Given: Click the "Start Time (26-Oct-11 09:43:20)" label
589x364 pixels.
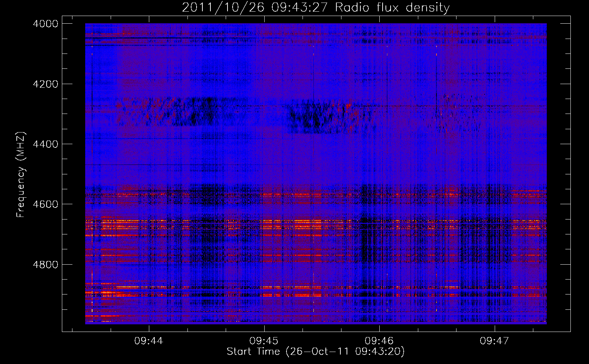Looking at the screenshot, I should (x=316, y=352).
